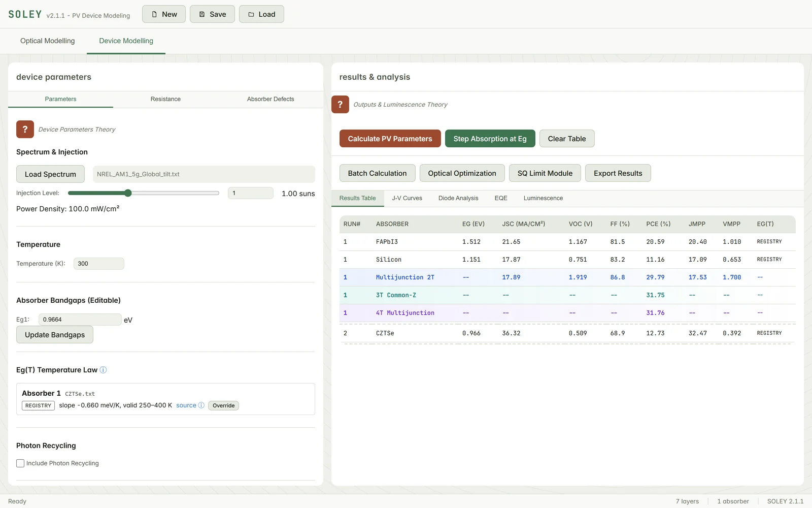
Task: Select the Parameters sub-tab
Action: [60, 99]
